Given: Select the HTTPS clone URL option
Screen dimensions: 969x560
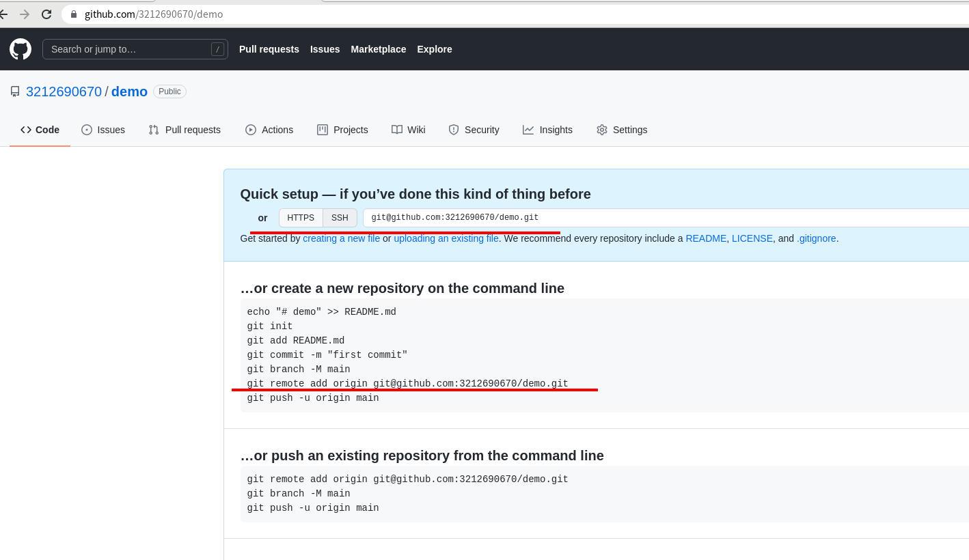Looking at the screenshot, I should (x=301, y=218).
